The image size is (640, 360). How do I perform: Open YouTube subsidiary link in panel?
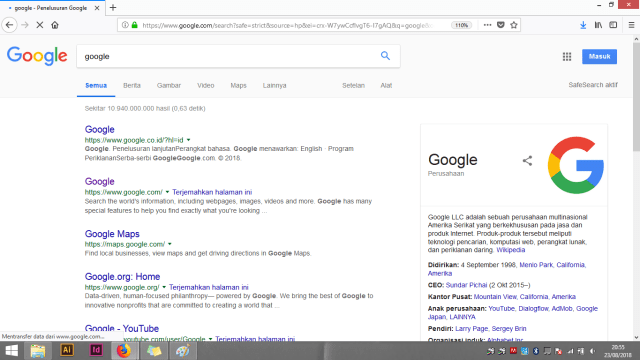coord(502,309)
